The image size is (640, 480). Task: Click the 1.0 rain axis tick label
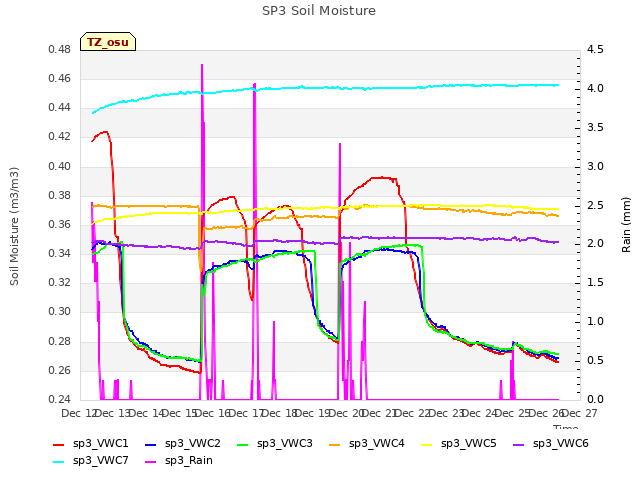595,321
